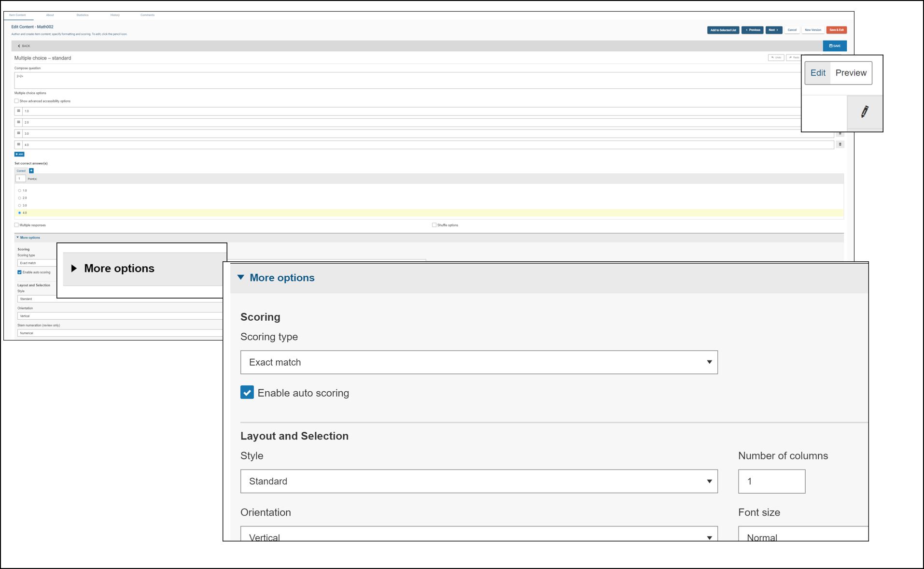Click drag handle for option 2.0
The height and width of the screenshot is (569, 924).
click(x=18, y=122)
